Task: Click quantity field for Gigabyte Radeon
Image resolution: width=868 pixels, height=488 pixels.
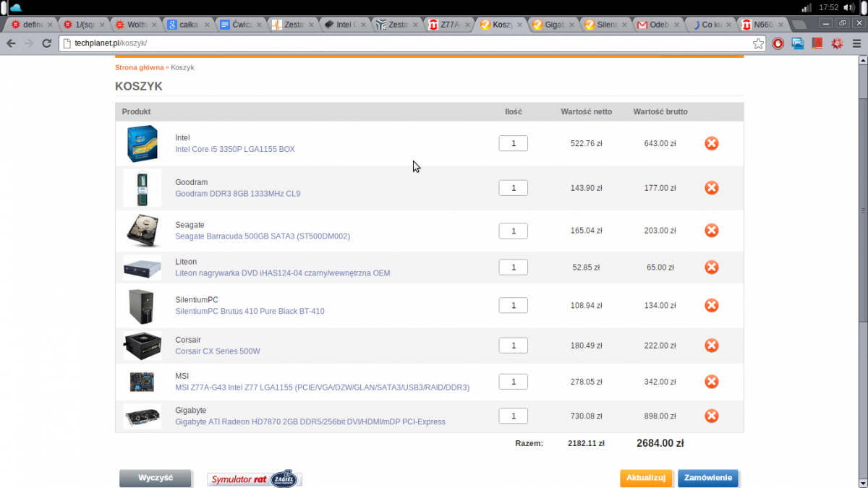Action: pos(514,416)
